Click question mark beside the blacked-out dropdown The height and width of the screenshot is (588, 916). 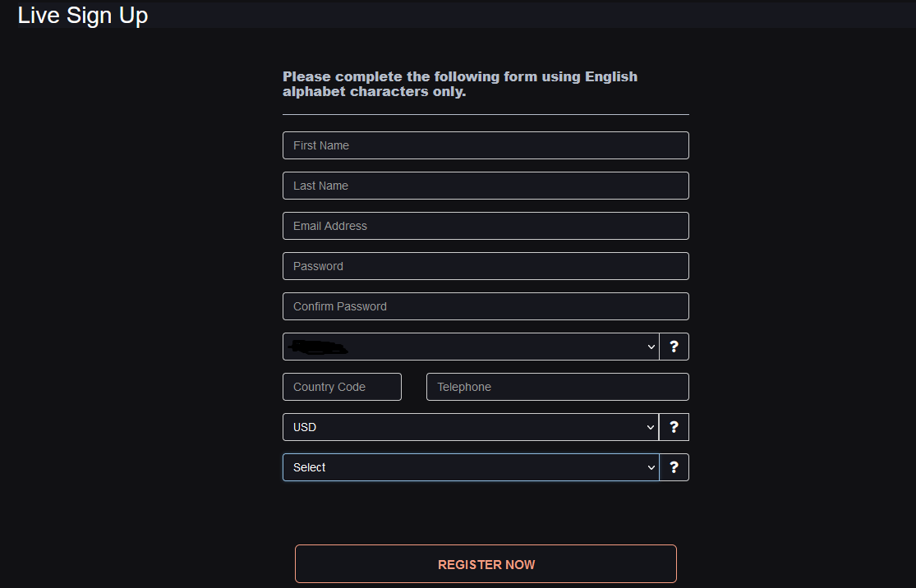pos(674,347)
